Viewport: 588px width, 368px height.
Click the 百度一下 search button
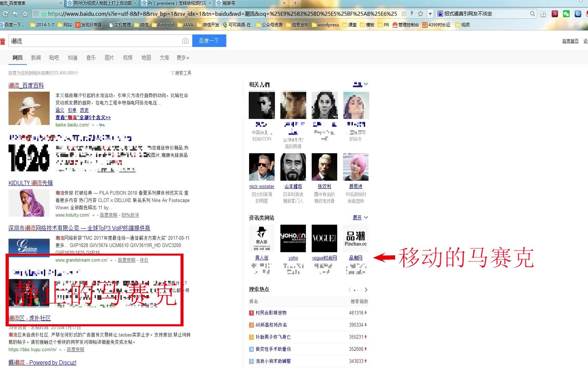click(209, 41)
